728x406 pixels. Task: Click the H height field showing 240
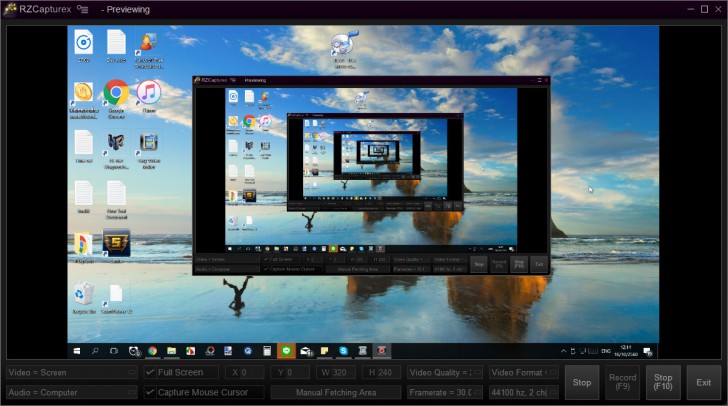[381, 372]
